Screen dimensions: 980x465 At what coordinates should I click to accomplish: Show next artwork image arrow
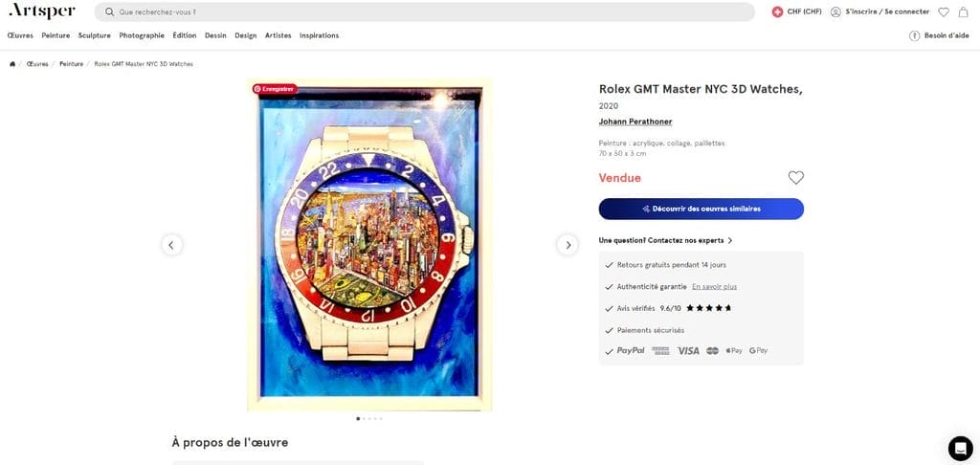tap(568, 245)
